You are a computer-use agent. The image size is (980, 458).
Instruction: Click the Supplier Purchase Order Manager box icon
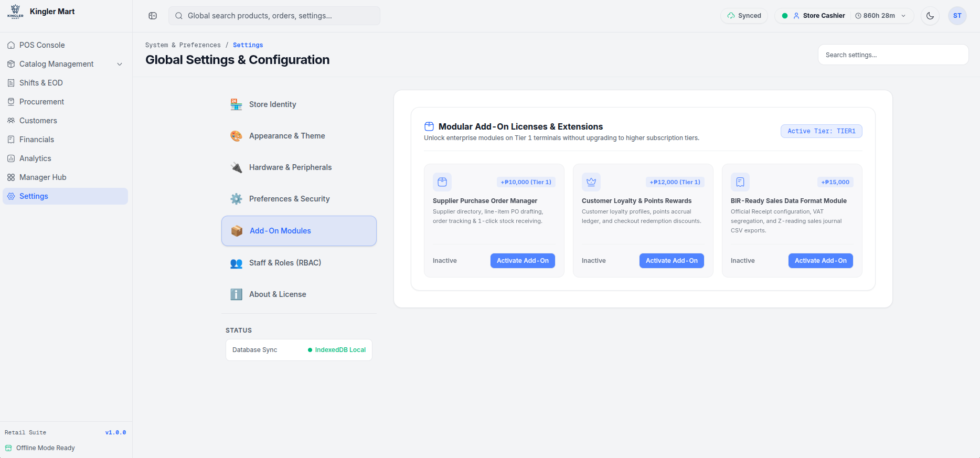click(442, 182)
